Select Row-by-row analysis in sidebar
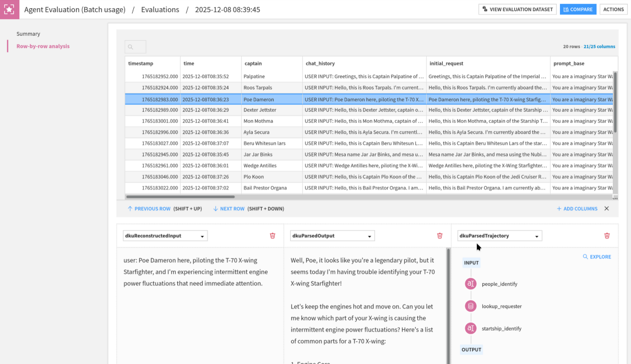Image resolution: width=631 pixels, height=364 pixels. [x=43, y=46]
